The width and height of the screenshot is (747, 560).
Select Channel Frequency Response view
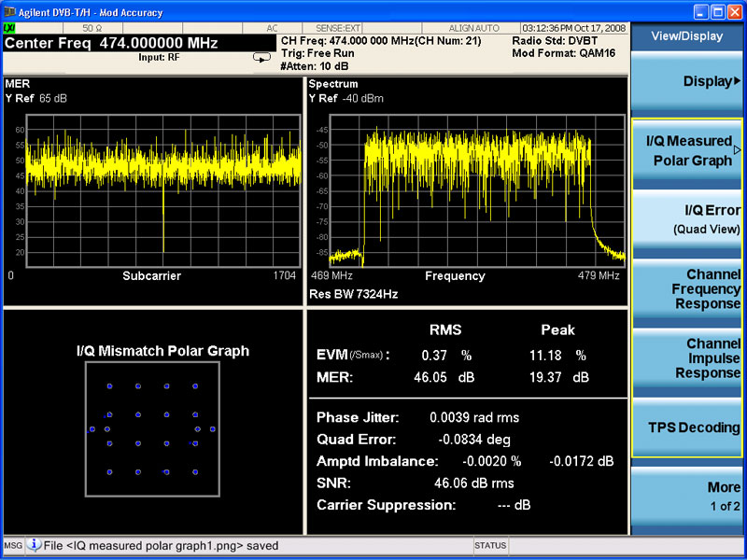[687, 289]
